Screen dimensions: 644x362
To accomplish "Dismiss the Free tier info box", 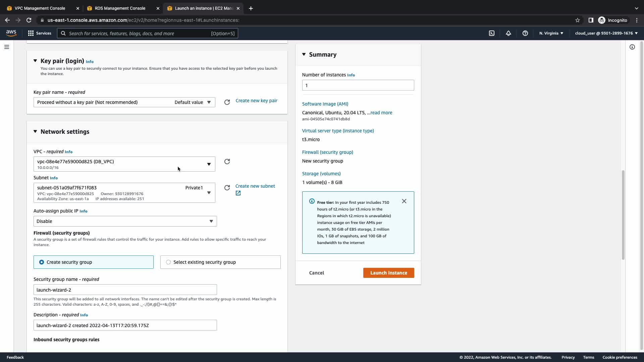I will (404, 201).
